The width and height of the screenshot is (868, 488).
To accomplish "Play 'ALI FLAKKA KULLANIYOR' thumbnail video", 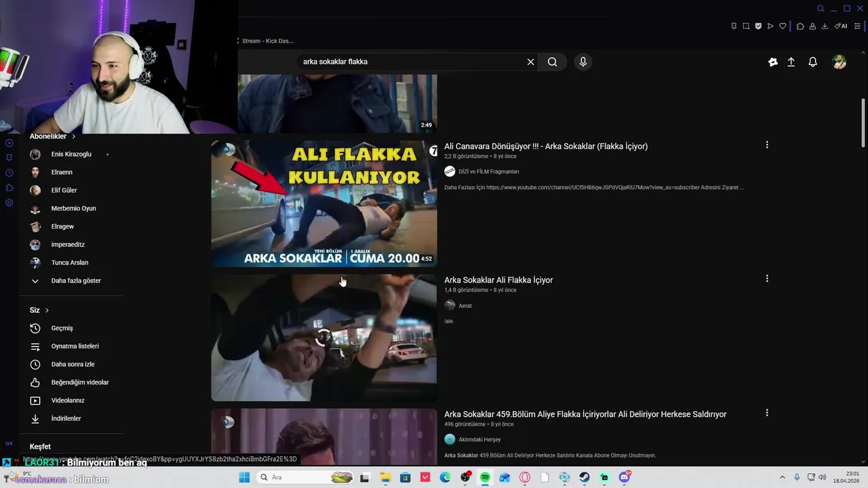I will (x=323, y=203).
